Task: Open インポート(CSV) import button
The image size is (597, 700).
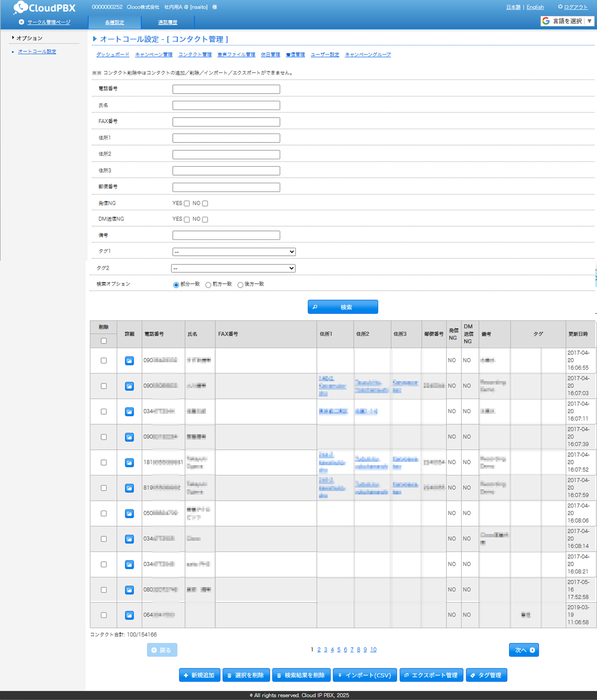Action: click(365, 675)
